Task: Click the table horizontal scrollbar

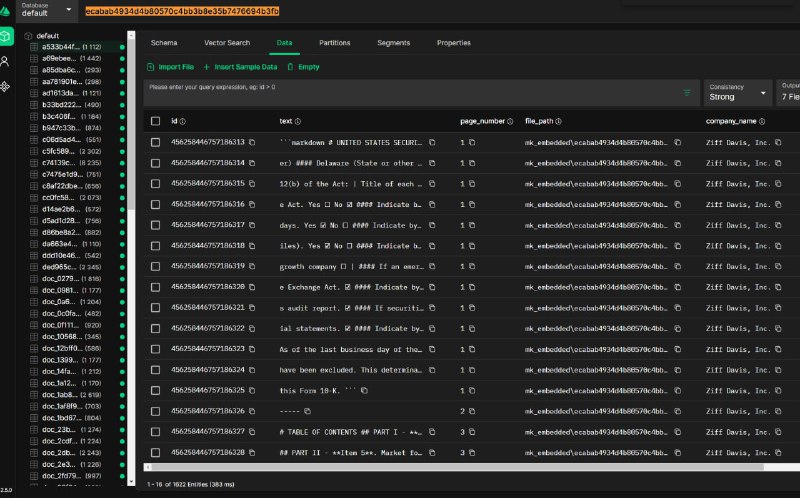Action: click(x=457, y=467)
